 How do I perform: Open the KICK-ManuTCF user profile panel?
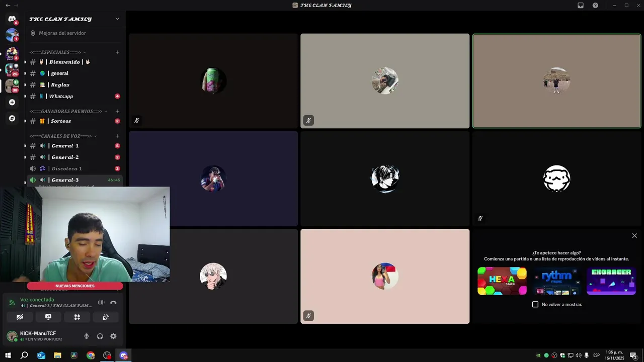pos(41,336)
